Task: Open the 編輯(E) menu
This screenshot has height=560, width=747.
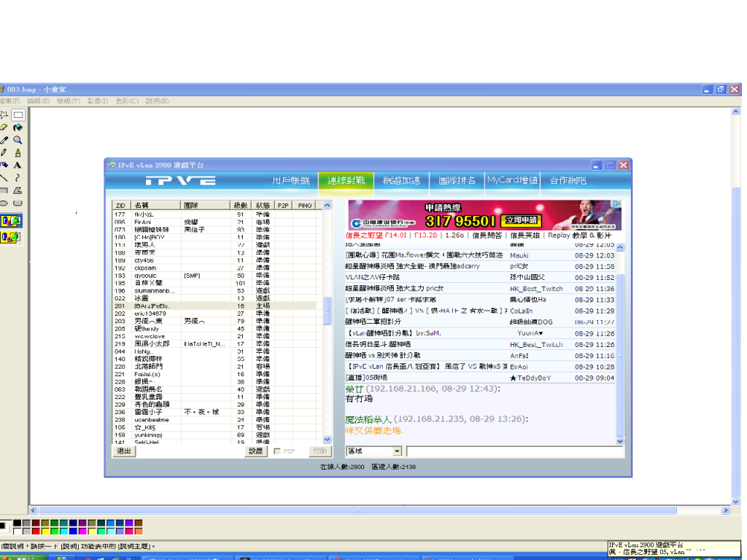Action: coord(39,101)
